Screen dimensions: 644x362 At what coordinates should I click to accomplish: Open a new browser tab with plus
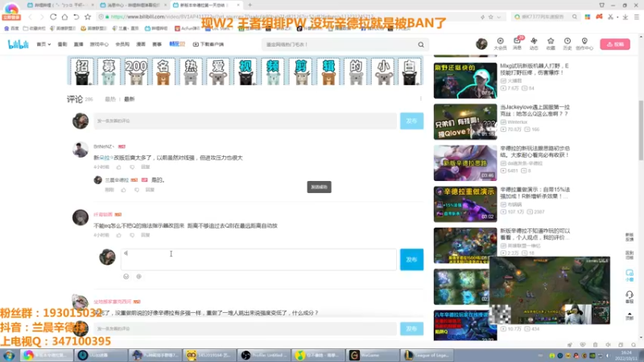250,5
